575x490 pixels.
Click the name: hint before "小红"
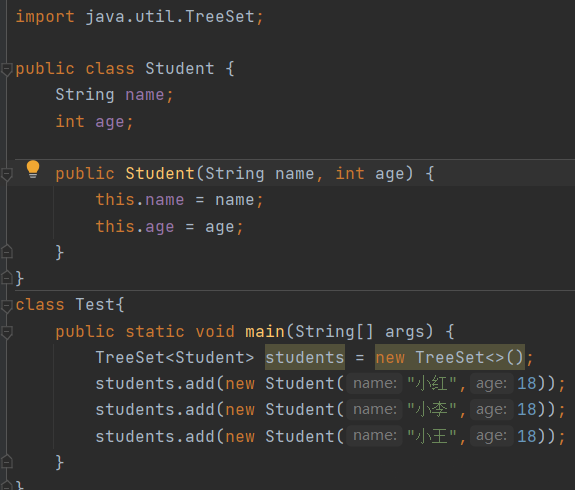pyautogui.click(x=375, y=384)
